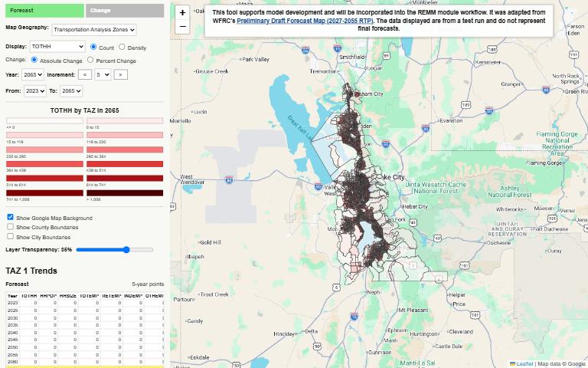The height and width of the screenshot is (368, 588).
Task: Click the Nephi label on the map
Action: (374, 292)
